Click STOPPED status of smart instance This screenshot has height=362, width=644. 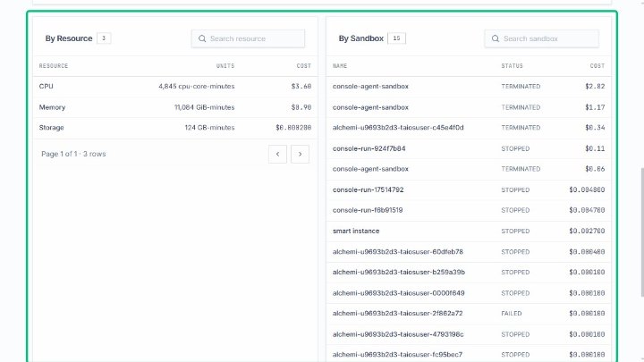pos(515,232)
